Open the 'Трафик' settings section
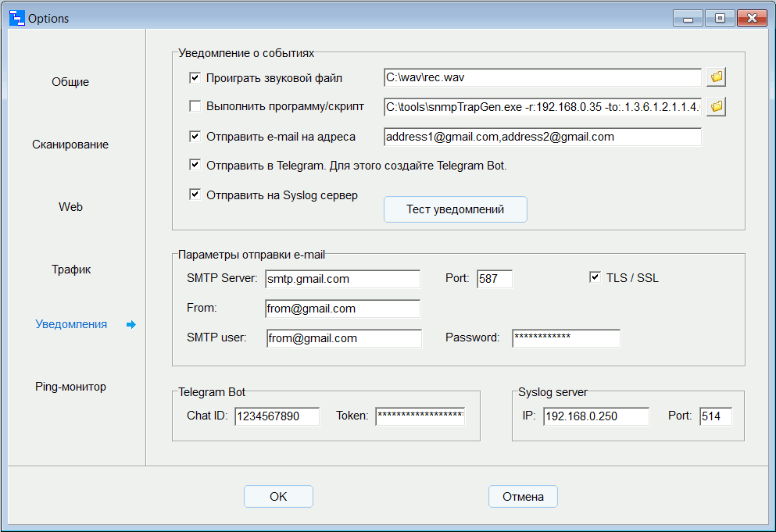Screen dimensions: 776x532 coord(71,270)
